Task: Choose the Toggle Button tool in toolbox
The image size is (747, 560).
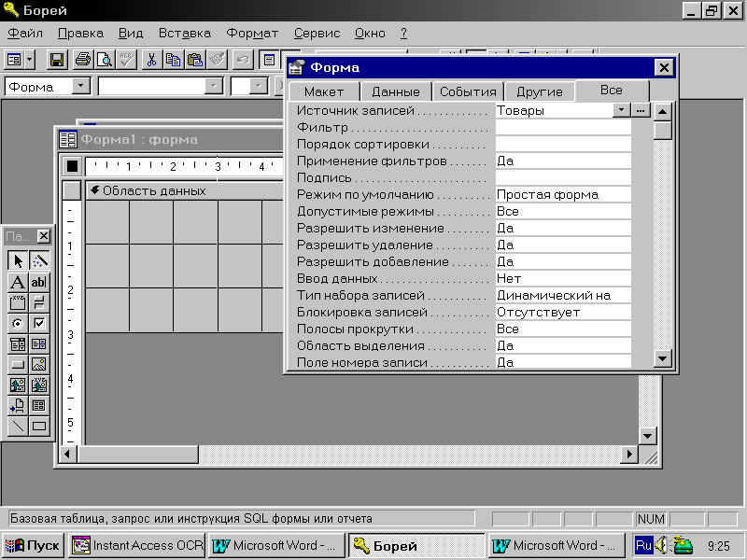Action: [x=39, y=302]
